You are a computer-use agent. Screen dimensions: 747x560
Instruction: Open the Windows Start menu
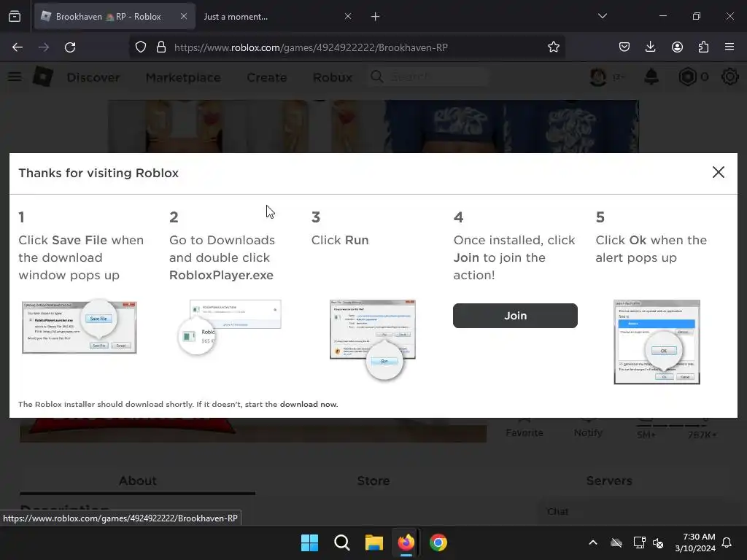(309, 542)
